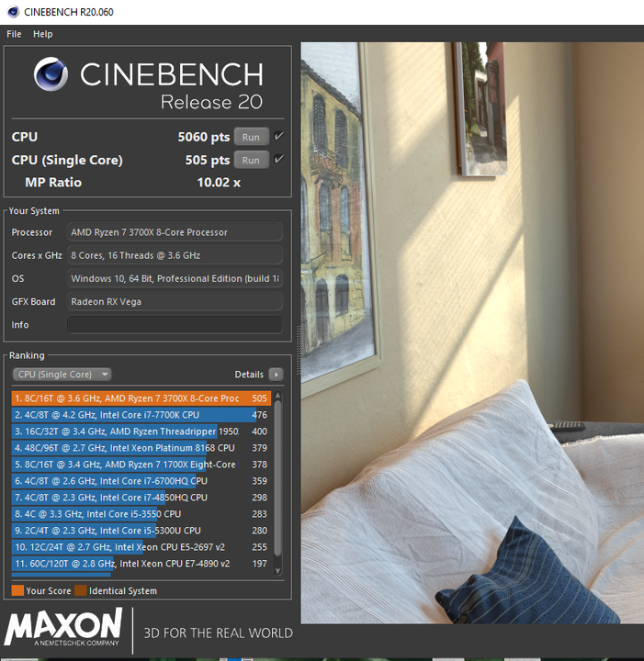
Task: Select ranking row 4 Intel Xeon Platinum 8168
Action: (141, 448)
